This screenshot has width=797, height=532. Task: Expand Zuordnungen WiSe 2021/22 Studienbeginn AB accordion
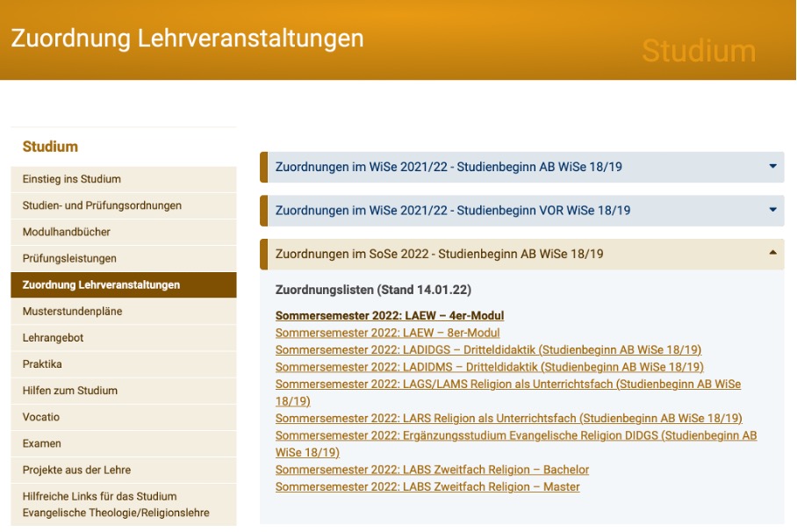pos(522,167)
